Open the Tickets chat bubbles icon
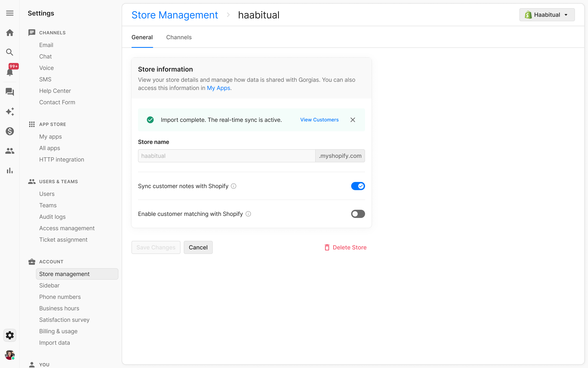The image size is (588, 368). (10, 92)
